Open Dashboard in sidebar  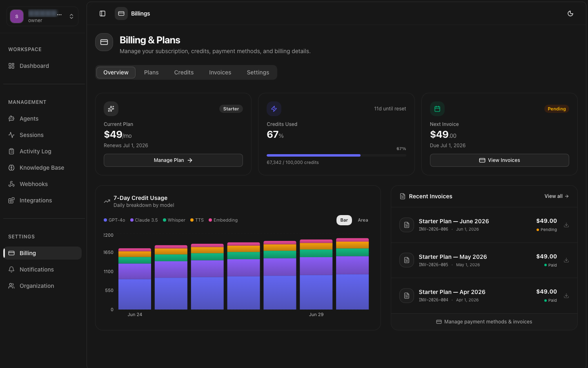[x=42, y=66]
